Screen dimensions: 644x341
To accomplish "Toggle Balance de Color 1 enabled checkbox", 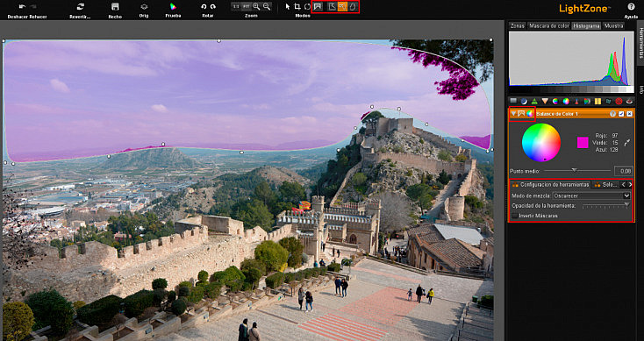I will click(x=621, y=114).
